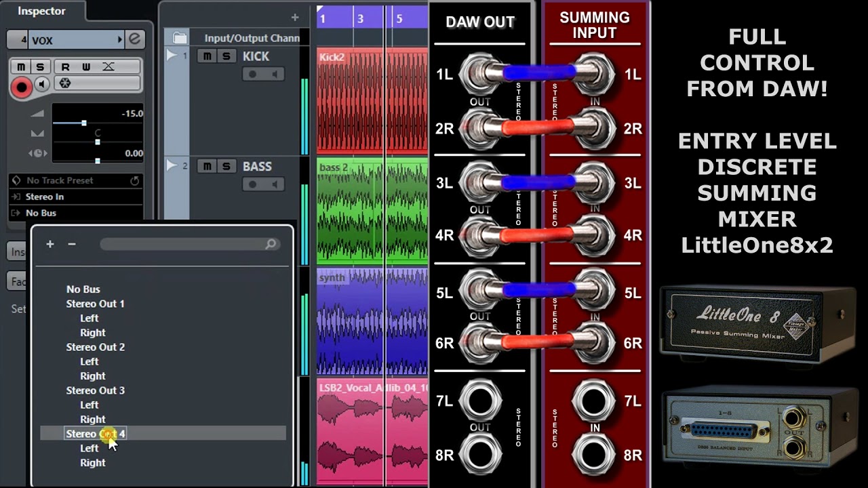The image size is (868, 488).
Task: Click the Add Track plus in track list
Action: (x=294, y=18)
